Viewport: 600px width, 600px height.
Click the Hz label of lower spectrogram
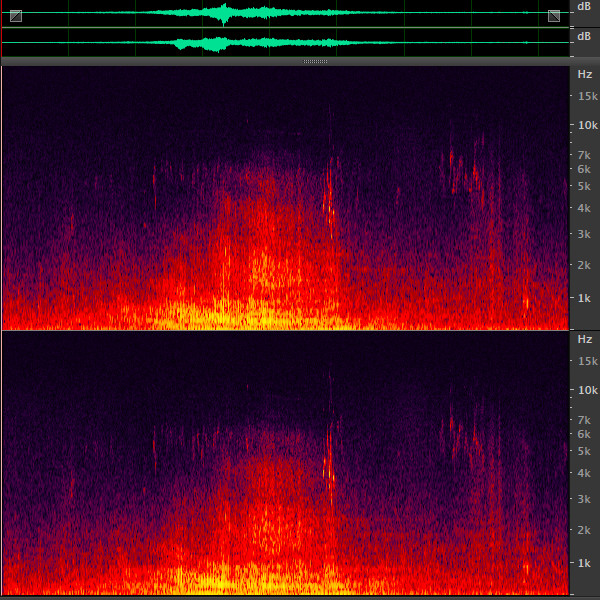pyautogui.click(x=584, y=339)
